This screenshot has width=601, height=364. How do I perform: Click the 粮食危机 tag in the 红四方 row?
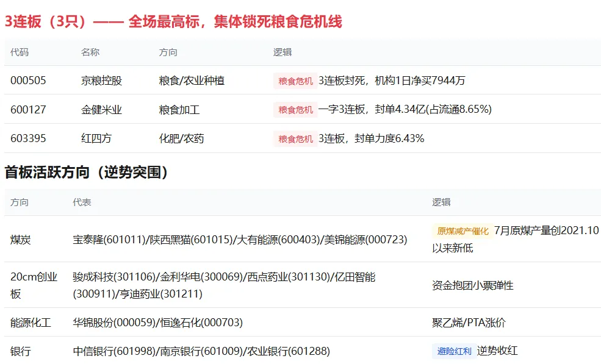(295, 138)
